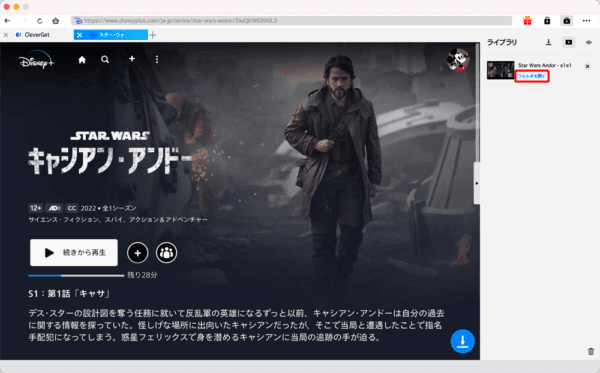Open the Mickey Mouse profile avatar

pos(458,60)
